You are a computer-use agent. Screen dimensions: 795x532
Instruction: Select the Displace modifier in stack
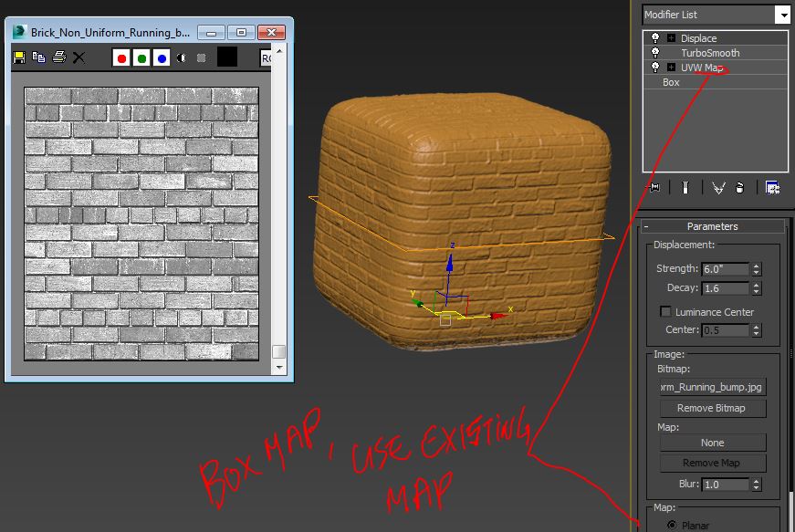coord(698,38)
